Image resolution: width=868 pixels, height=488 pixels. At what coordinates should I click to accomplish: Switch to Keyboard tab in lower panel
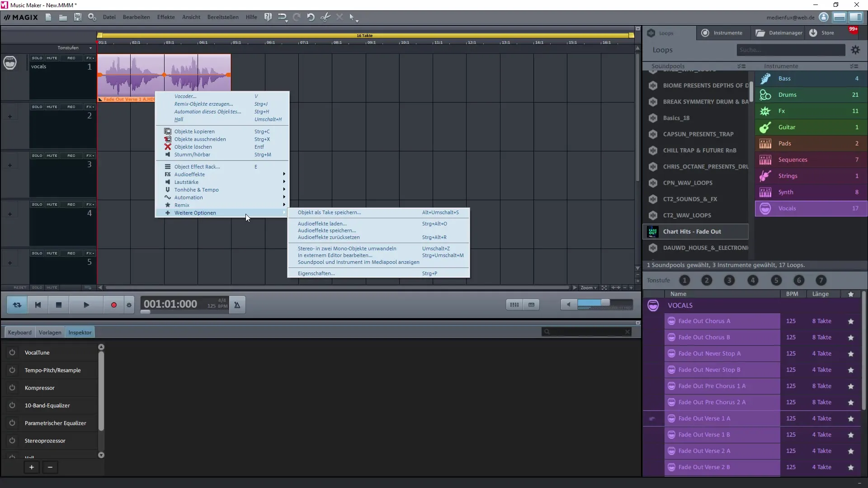point(20,333)
